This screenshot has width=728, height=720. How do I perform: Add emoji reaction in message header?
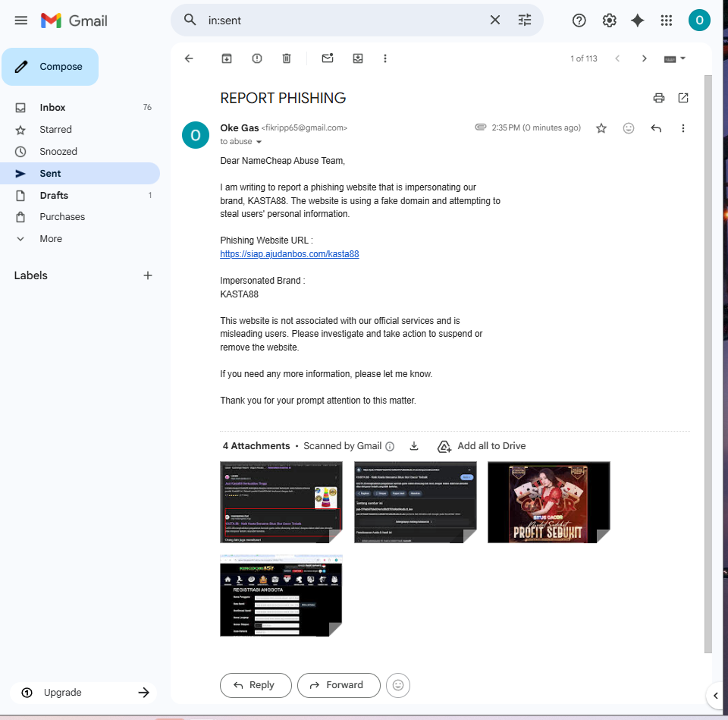(x=628, y=128)
